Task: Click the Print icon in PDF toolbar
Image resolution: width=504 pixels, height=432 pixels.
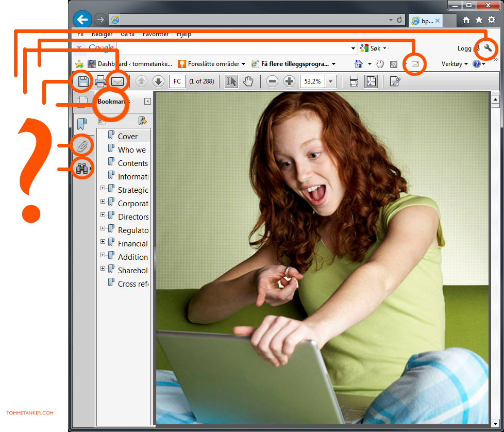Action: [x=100, y=81]
